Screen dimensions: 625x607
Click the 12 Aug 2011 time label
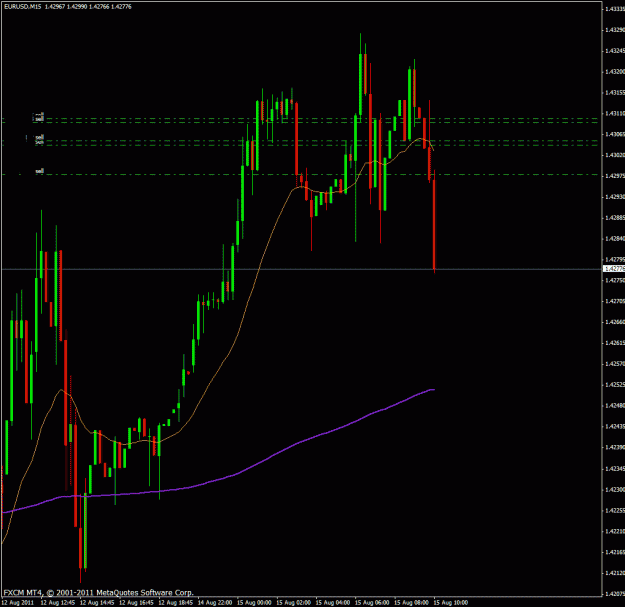[x=18, y=602]
